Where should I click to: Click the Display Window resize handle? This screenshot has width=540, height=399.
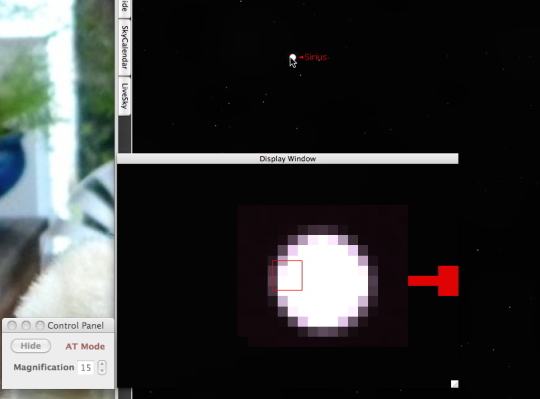pyautogui.click(x=455, y=384)
